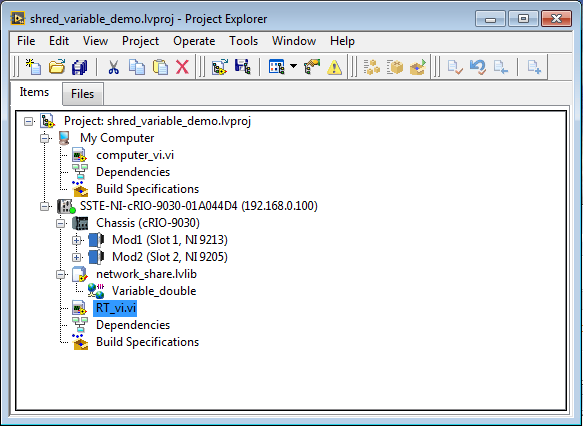
Task: Open the View menu
Action: pyautogui.click(x=96, y=41)
